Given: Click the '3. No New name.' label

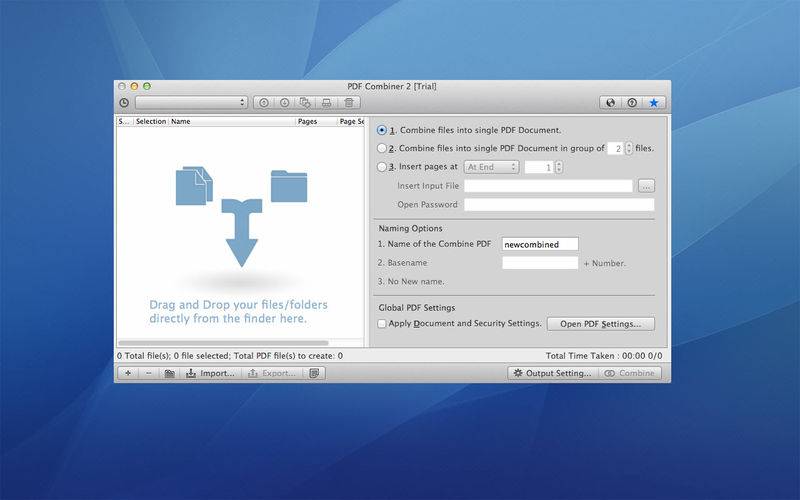Looking at the screenshot, I should (x=411, y=282).
